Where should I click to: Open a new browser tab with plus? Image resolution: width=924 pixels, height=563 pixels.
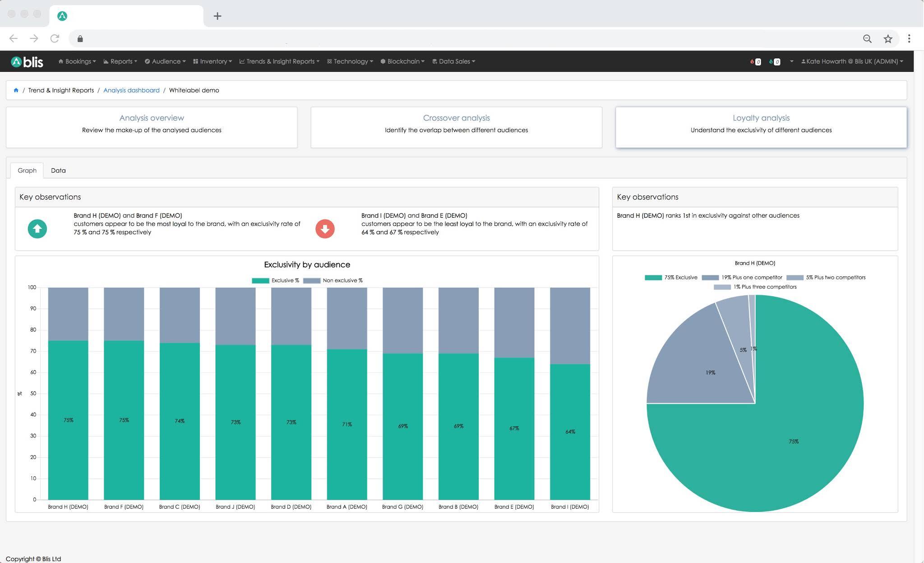[217, 16]
